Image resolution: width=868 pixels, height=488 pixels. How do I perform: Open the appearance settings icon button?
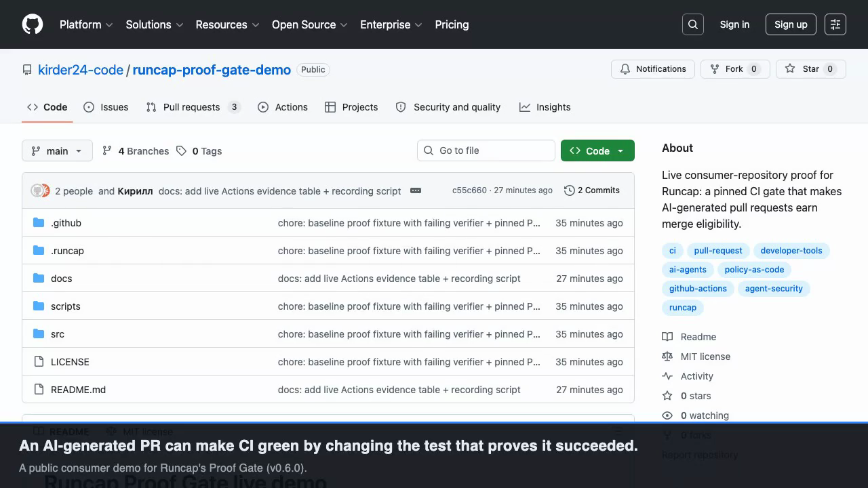coord(835,24)
